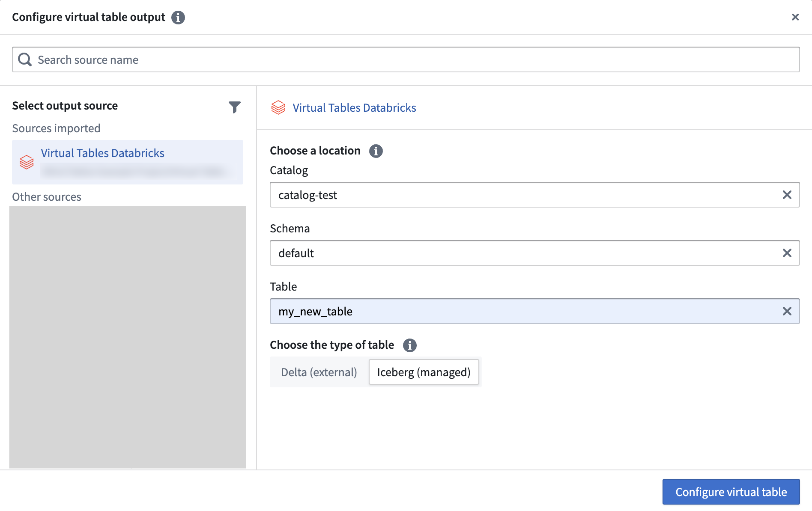Click the Configure virtual table button

pyautogui.click(x=731, y=492)
